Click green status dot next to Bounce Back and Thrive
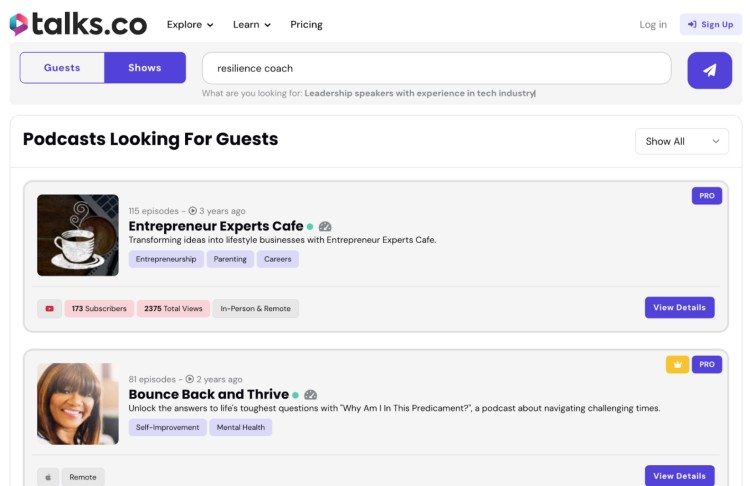The width and height of the screenshot is (750, 486). [x=296, y=395]
